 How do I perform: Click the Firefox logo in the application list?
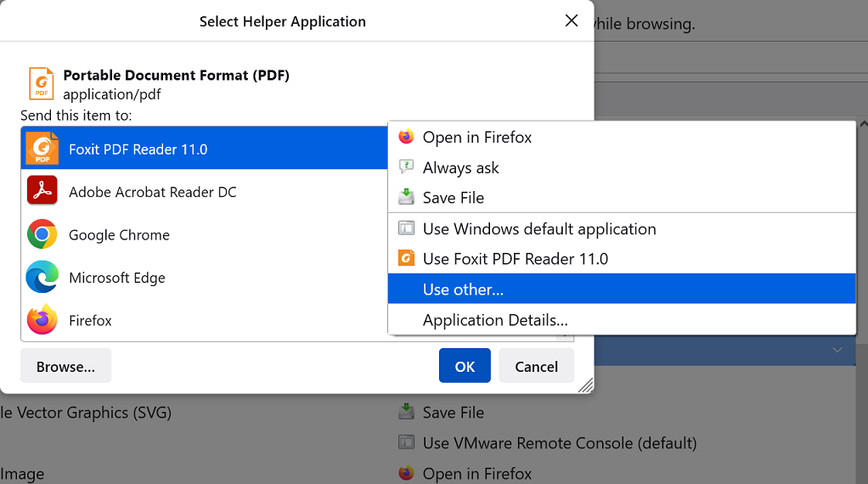[x=42, y=319]
